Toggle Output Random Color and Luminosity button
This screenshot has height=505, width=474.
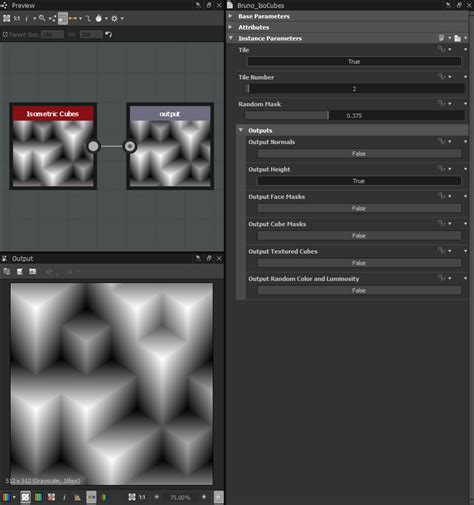(x=359, y=290)
